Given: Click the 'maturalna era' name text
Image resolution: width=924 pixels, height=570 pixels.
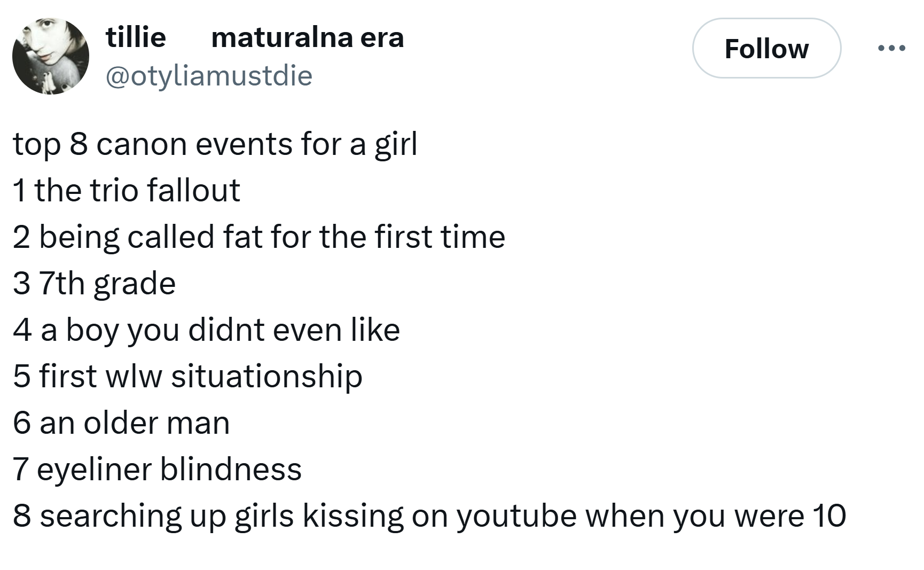Looking at the screenshot, I should pos(308,37).
